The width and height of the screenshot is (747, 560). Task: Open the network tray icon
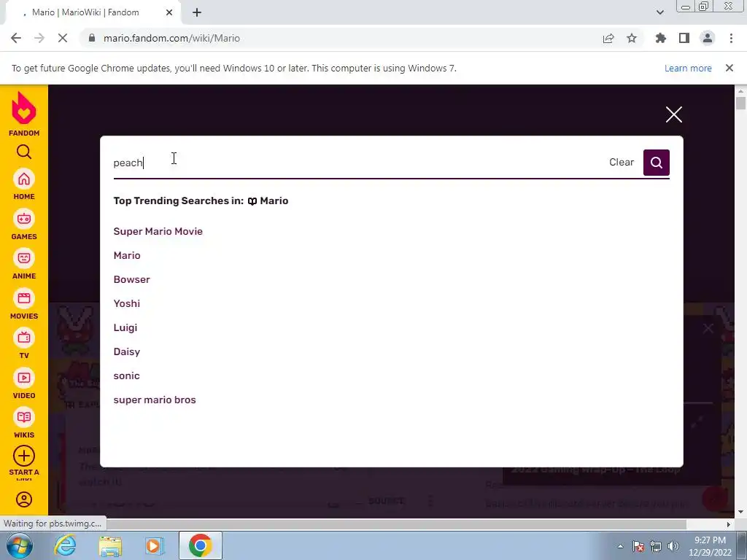(656, 546)
